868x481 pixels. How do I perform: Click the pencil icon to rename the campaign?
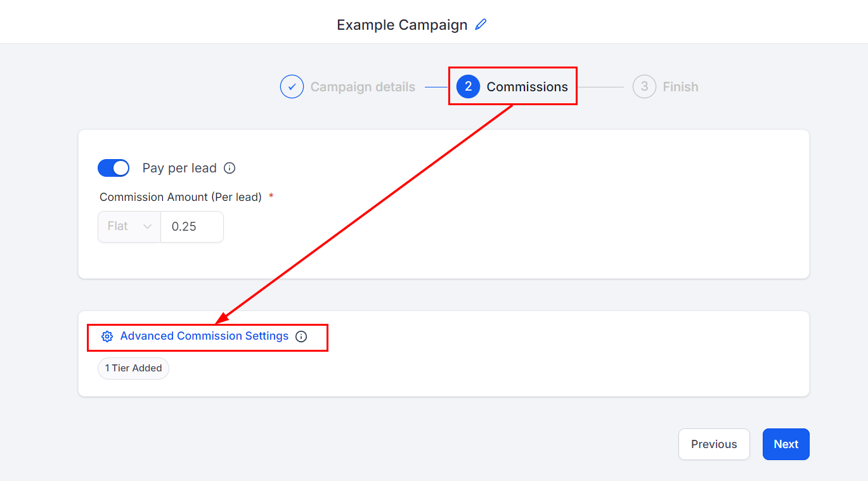(x=481, y=25)
